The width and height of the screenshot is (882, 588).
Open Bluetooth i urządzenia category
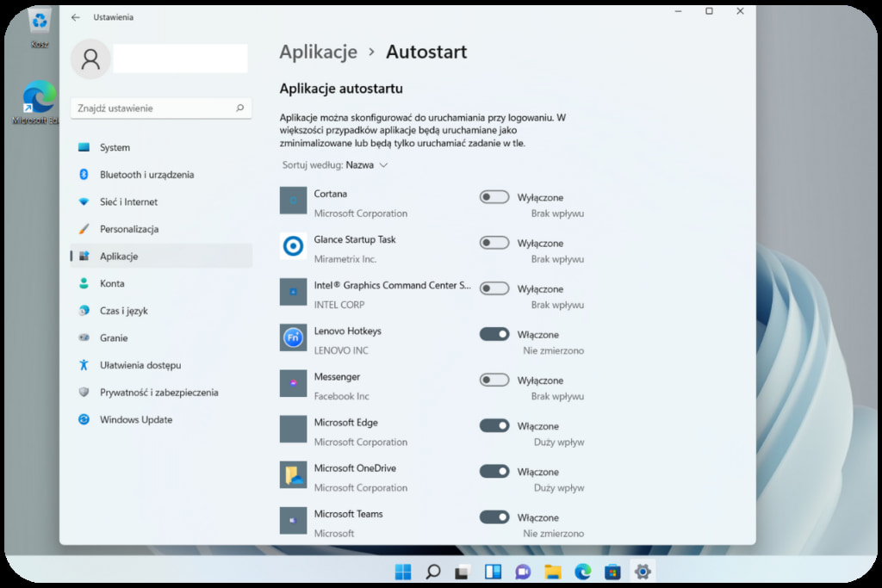point(161,174)
